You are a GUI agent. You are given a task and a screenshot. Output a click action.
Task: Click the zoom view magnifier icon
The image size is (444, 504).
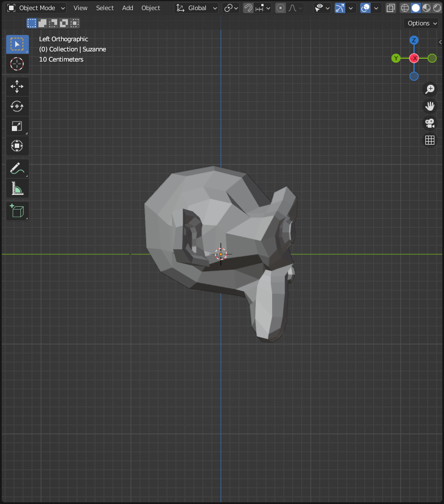430,89
